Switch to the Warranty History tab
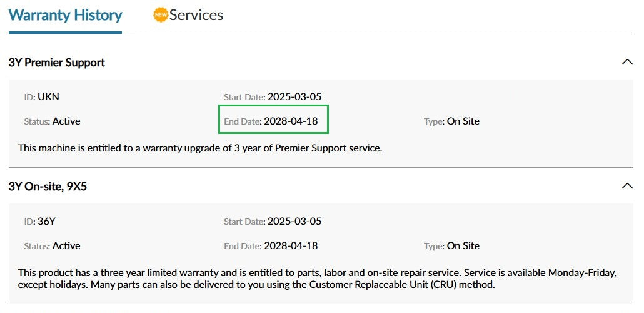The image size is (644, 313). coord(65,15)
